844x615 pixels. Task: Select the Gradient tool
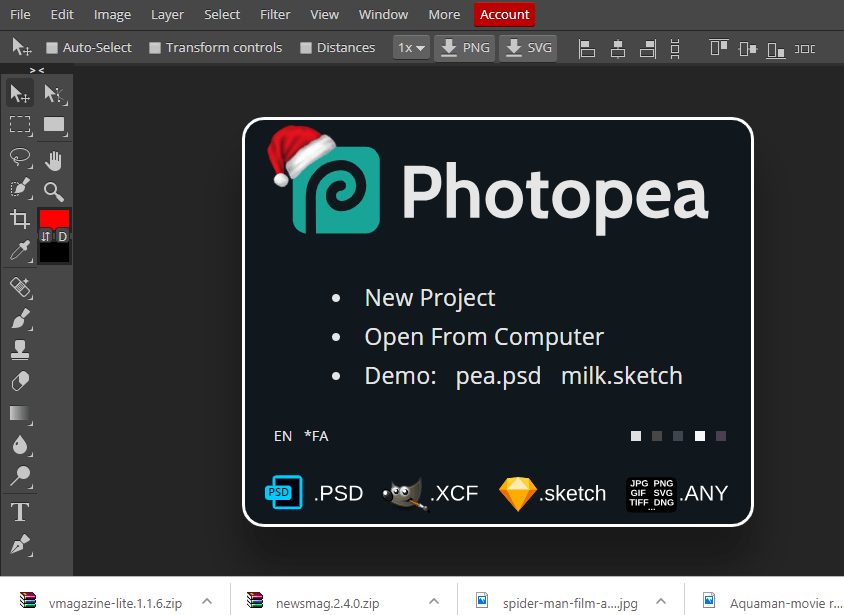coord(20,413)
